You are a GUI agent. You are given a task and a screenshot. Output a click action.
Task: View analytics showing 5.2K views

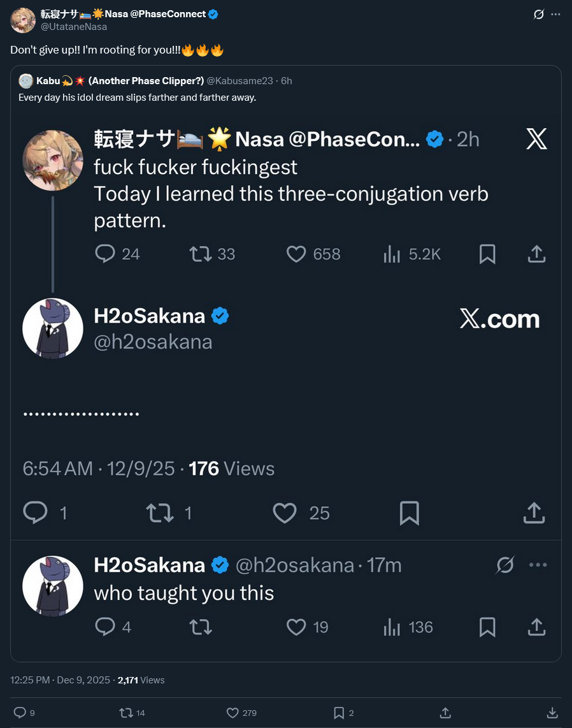[392, 254]
